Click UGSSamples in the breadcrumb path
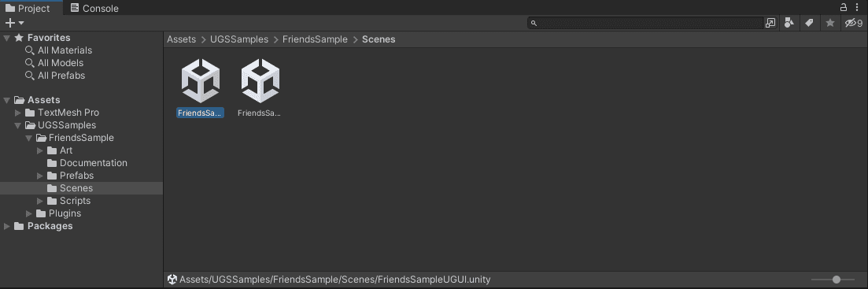The image size is (868, 289). point(239,39)
